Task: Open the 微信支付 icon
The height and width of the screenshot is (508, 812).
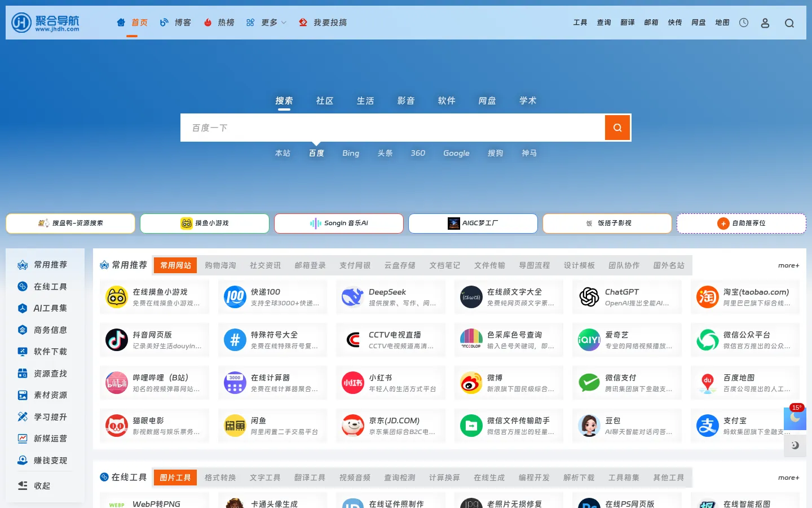Action: pyautogui.click(x=589, y=383)
